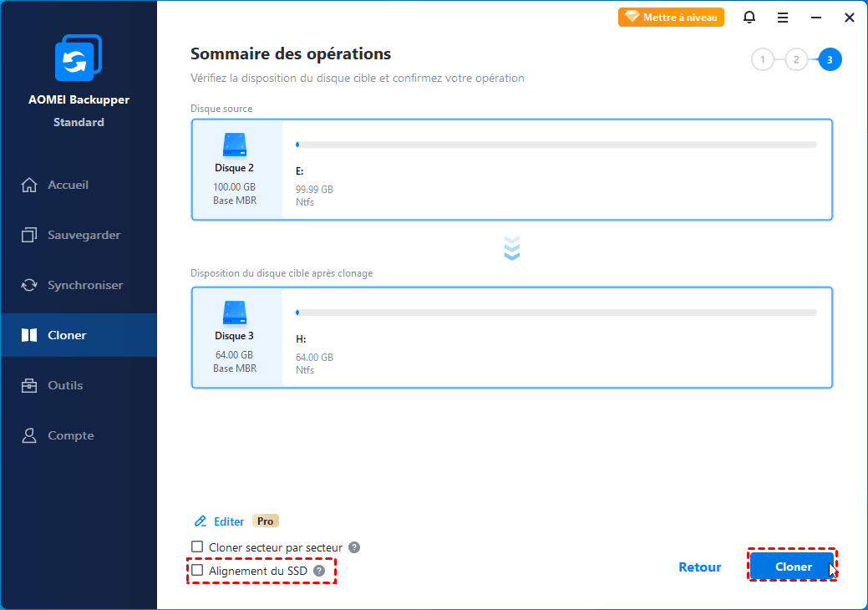This screenshot has height=610, width=868.
Task: Click wizard step 3 indicator
Action: (x=830, y=60)
